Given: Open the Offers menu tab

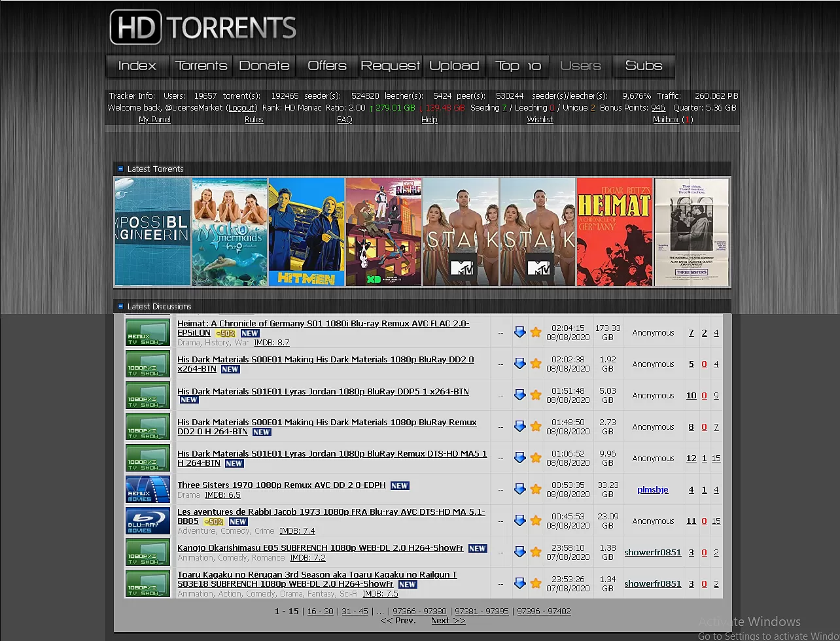Looking at the screenshot, I should click(x=327, y=65).
